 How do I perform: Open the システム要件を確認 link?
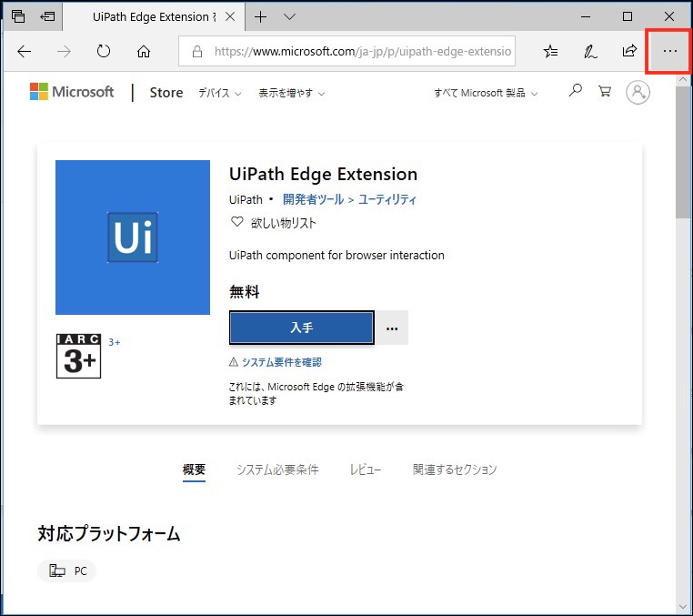(x=276, y=362)
